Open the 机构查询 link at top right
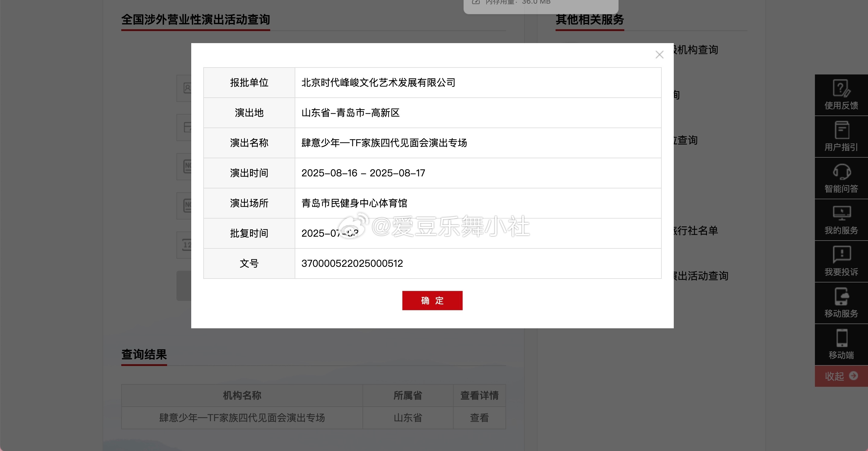Image resolution: width=868 pixels, height=451 pixels. click(x=696, y=50)
